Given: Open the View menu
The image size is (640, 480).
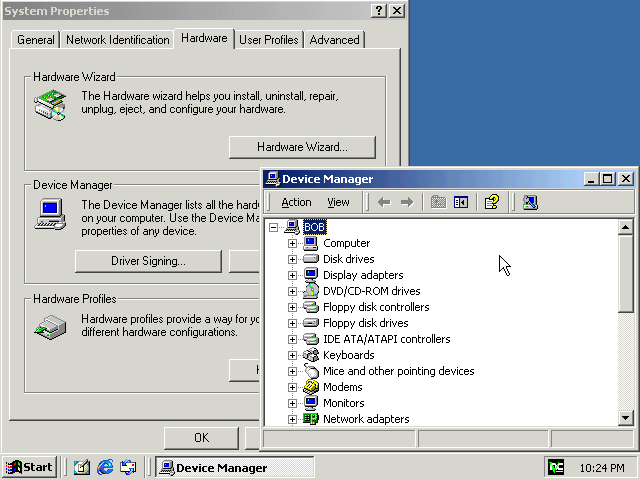Looking at the screenshot, I should (338, 202).
